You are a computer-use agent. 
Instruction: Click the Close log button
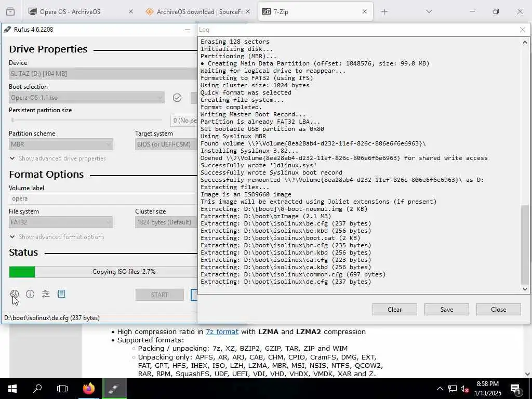[x=498, y=310]
